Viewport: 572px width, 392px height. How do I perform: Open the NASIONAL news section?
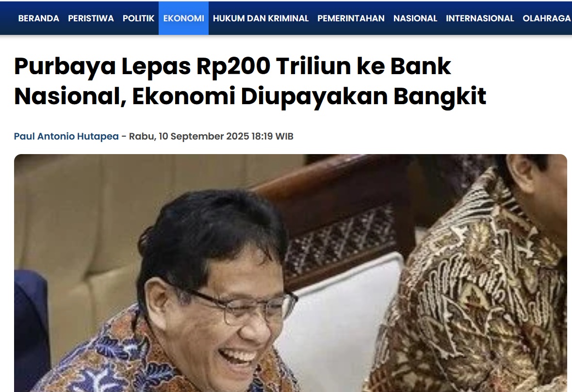tap(415, 18)
